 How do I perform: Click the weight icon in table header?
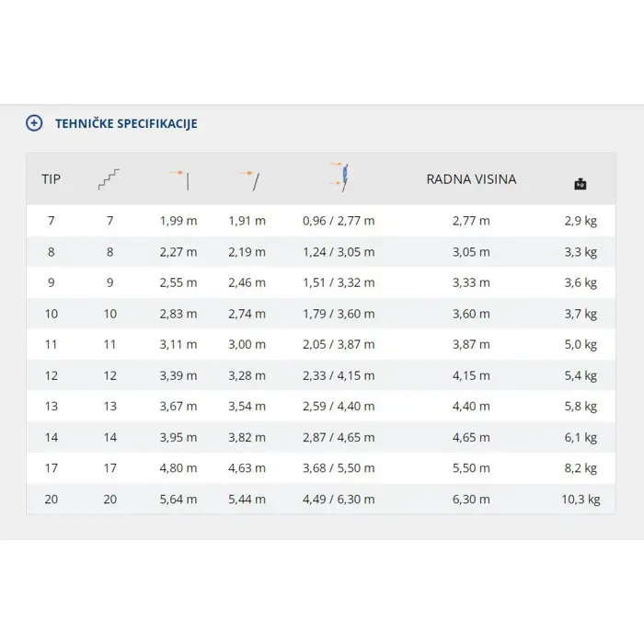581,184
